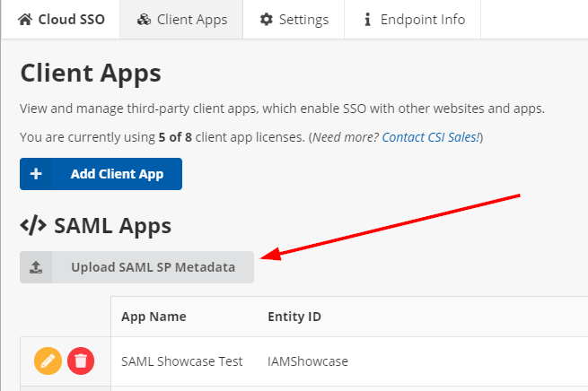Click the Entity ID column header
This screenshot has height=391, width=588.
[x=294, y=317]
